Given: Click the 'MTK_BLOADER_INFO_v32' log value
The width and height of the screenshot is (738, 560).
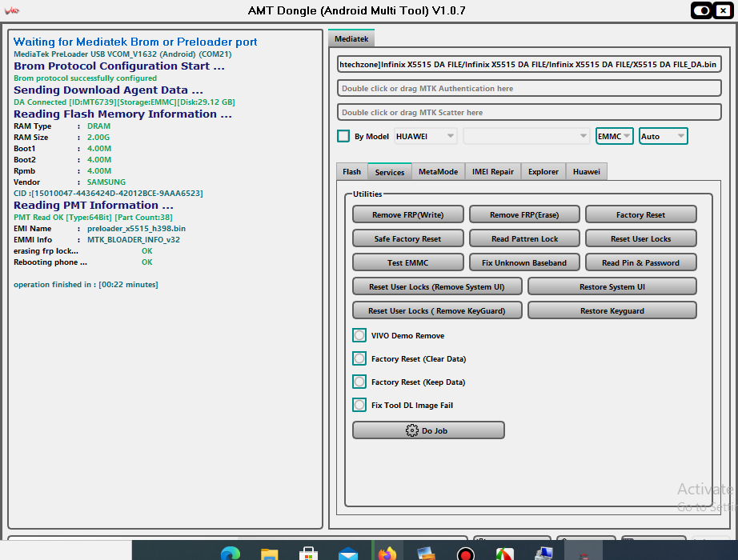Looking at the screenshot, I should click(133, 239).
